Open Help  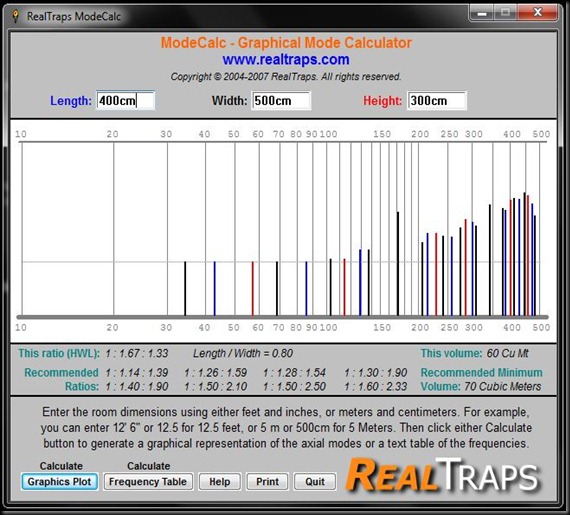point(220,482)
